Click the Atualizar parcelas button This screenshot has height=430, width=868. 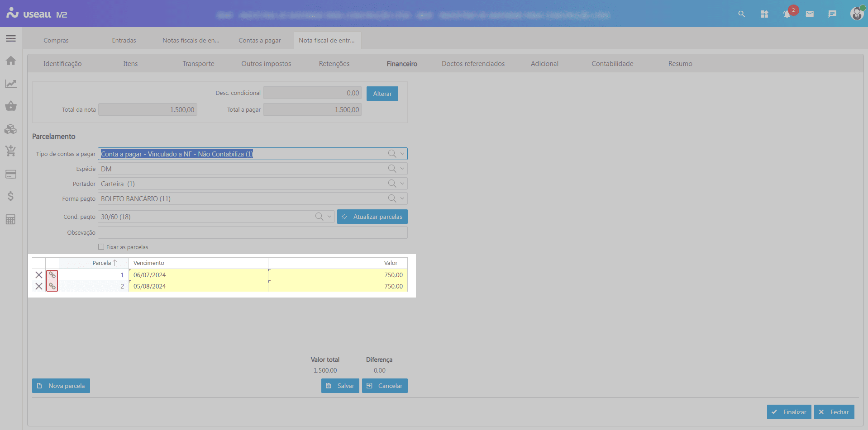click(x=372, y=217)
